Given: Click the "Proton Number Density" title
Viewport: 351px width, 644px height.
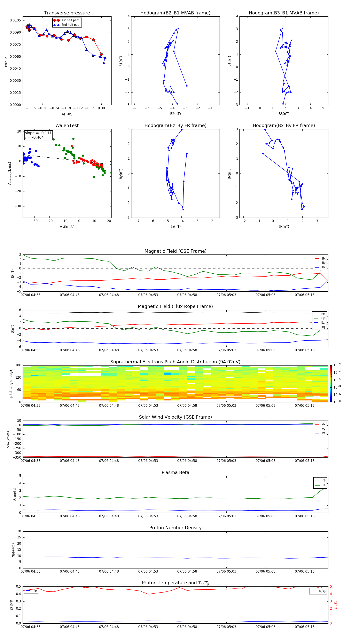Looking at the screenshot, I should pyautogui.click(x=175, y=528).
